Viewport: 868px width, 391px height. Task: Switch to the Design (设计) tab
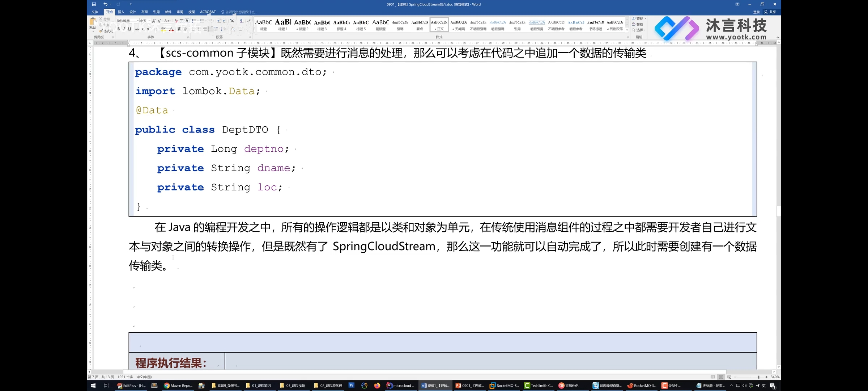pos(133,12)
